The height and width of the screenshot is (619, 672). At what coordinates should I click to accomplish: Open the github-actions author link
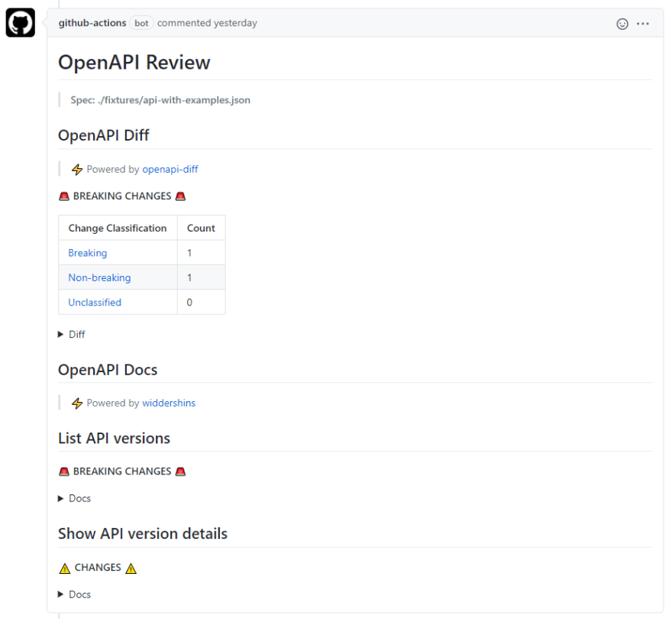pyautogui.click(x=92, y=23)
